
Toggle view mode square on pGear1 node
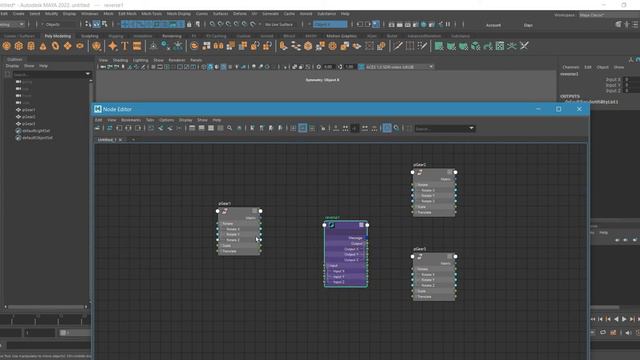255,211
